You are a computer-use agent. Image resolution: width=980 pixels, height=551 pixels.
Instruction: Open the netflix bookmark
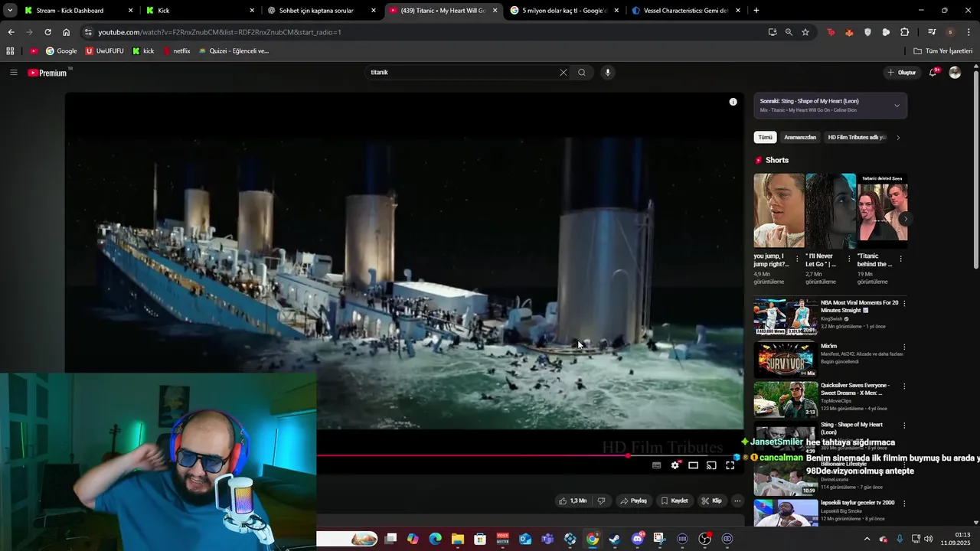[176, 51]
